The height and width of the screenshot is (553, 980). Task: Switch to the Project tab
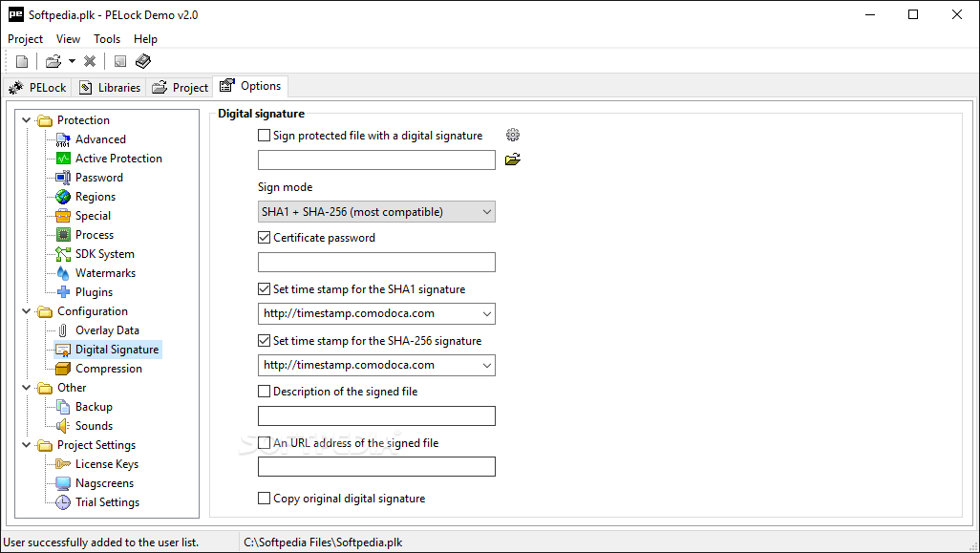[180, 88]
